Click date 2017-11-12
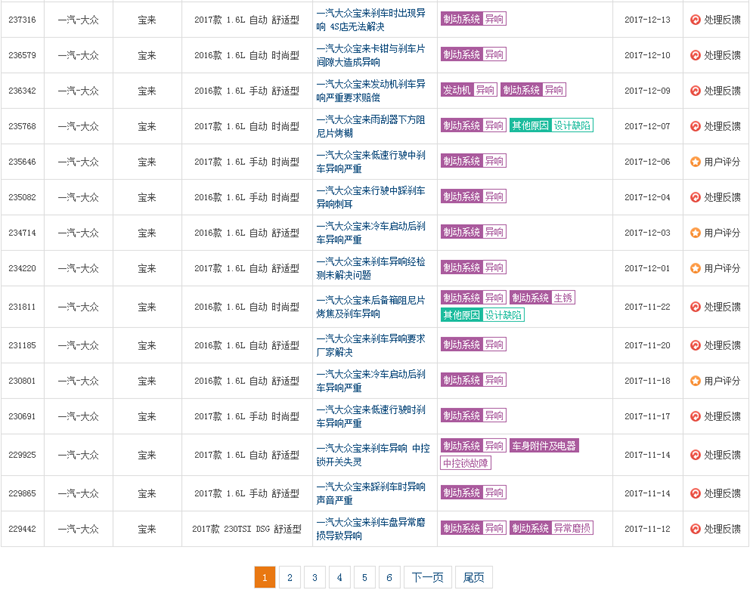 647,529
